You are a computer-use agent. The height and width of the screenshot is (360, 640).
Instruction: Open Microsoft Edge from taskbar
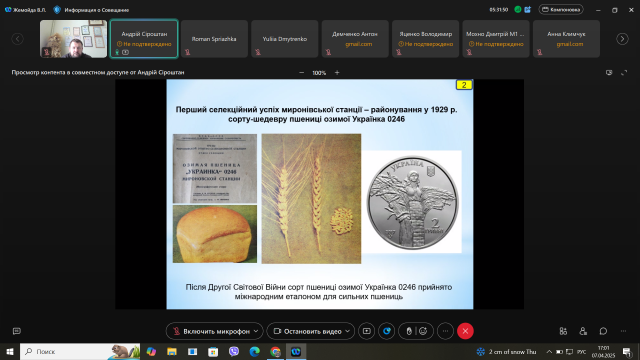click(x=255, y=351)
